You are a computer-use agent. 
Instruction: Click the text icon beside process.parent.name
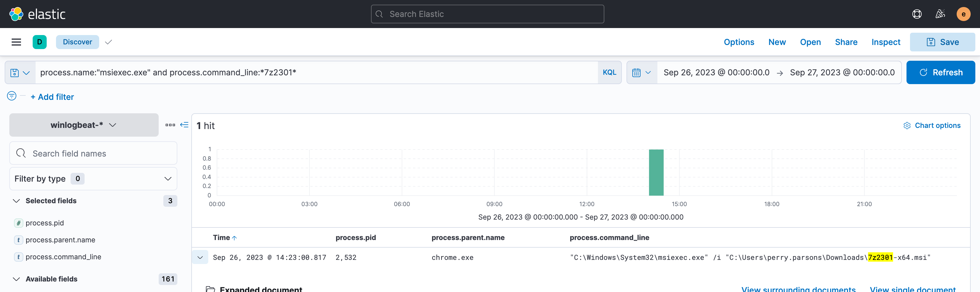[18, 240]
